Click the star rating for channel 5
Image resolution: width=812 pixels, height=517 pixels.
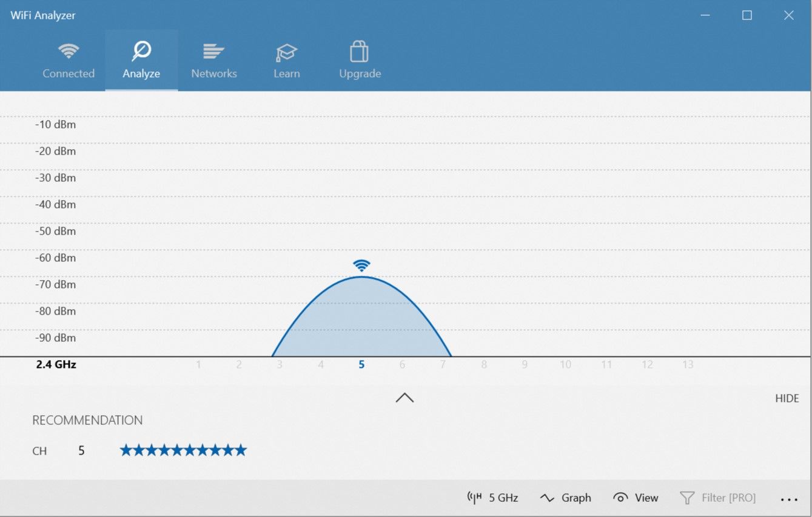click(183, 450)
